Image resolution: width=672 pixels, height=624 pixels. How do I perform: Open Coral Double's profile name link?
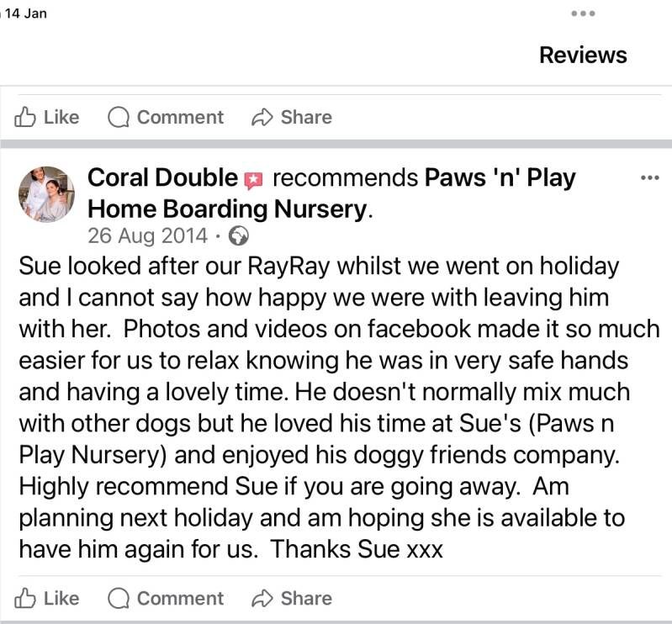click(x=162, y=178)
